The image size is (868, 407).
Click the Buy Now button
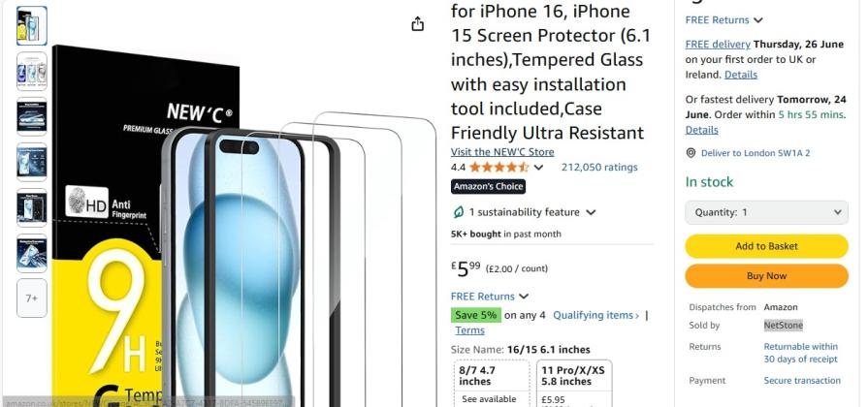tap(766, 276)
